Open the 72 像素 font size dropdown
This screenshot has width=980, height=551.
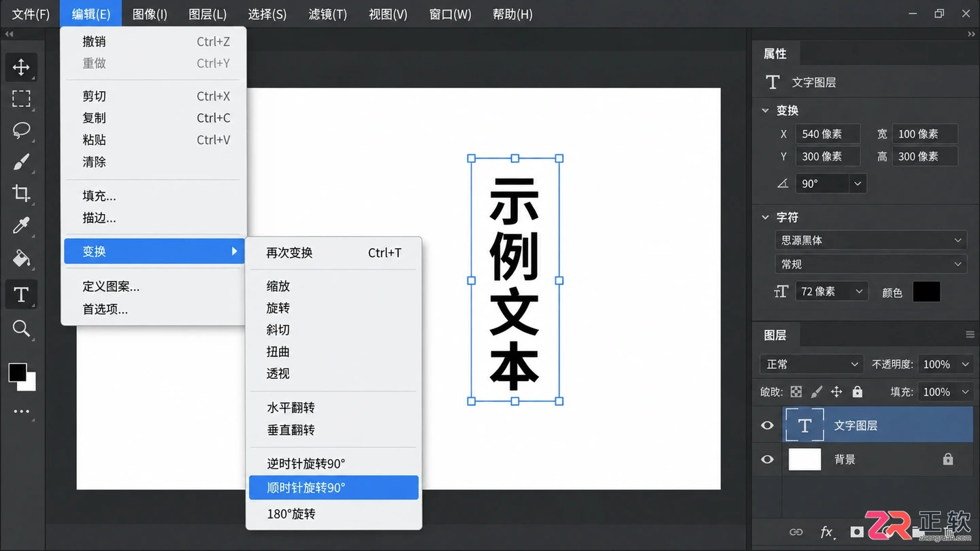832,292
